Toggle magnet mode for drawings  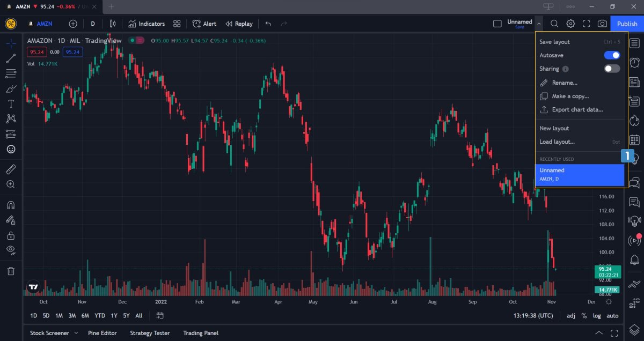click(11, 205)
